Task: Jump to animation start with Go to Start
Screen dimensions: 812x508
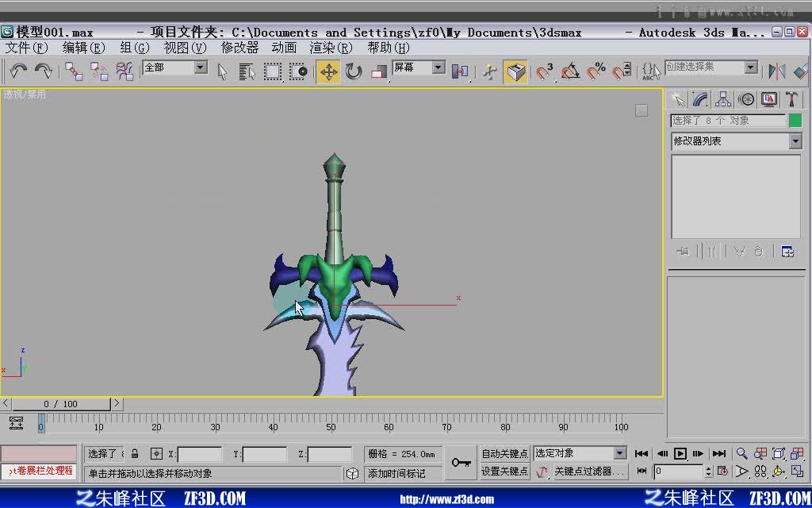Action: 642,454
